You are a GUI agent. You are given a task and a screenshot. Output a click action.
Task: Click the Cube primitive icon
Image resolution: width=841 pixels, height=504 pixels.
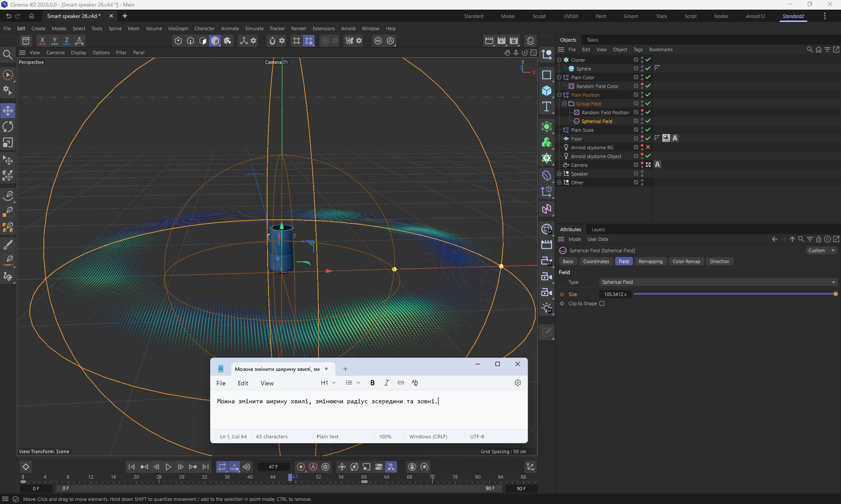(546, 91)
